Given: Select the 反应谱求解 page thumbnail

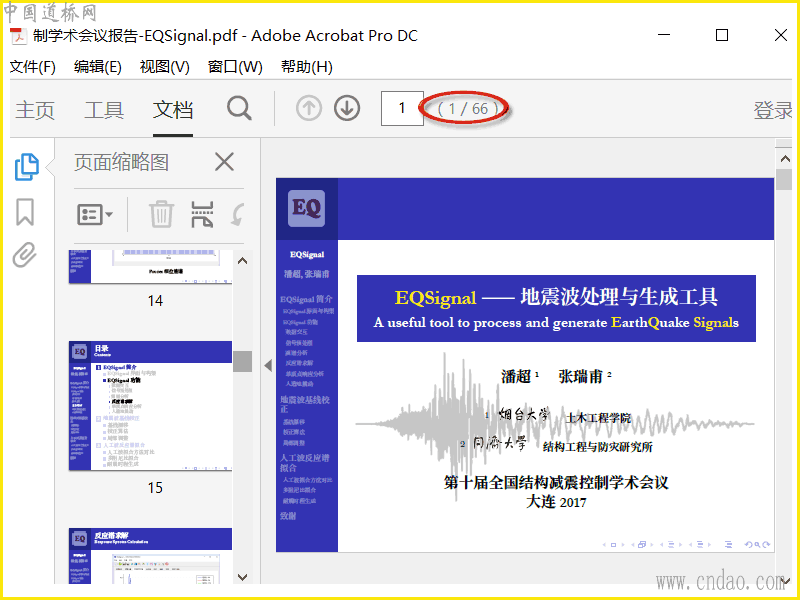Looking at the screenshot, I should 151,556.
